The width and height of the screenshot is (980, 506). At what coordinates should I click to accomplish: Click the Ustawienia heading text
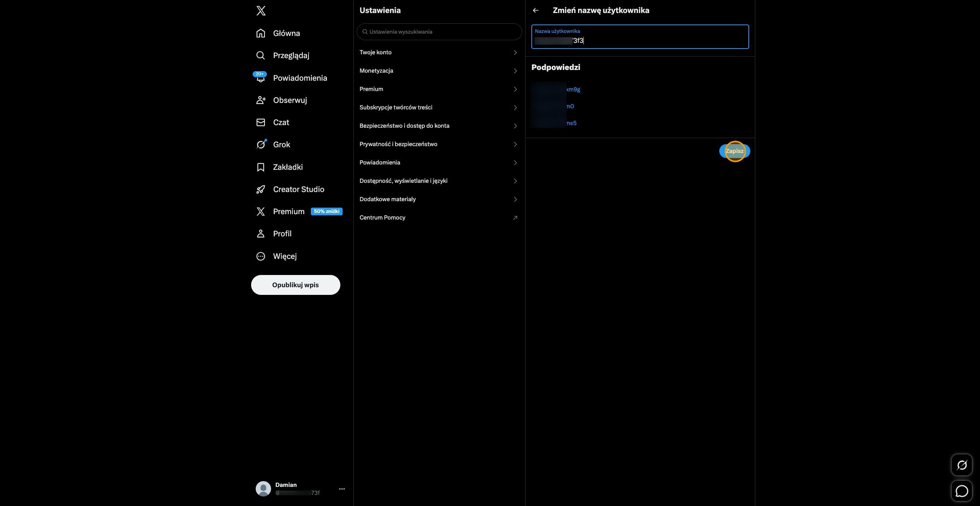click(380, 10)
